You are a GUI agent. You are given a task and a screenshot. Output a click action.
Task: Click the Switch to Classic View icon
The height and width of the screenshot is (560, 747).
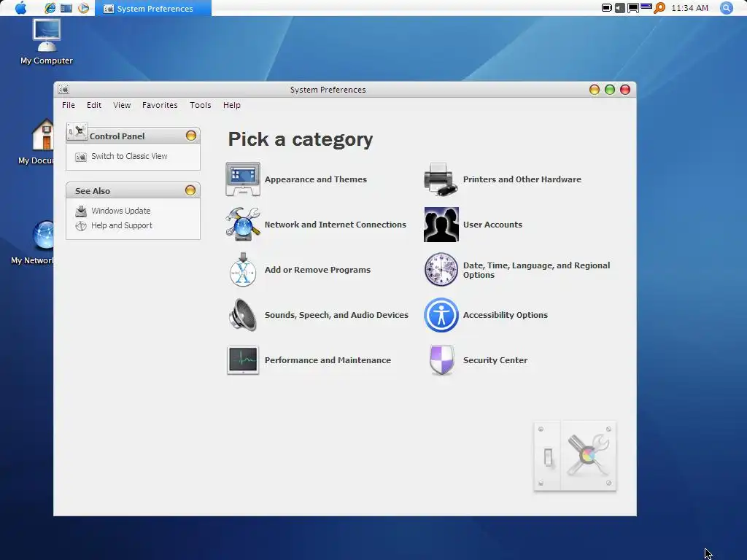pos(81,157)
